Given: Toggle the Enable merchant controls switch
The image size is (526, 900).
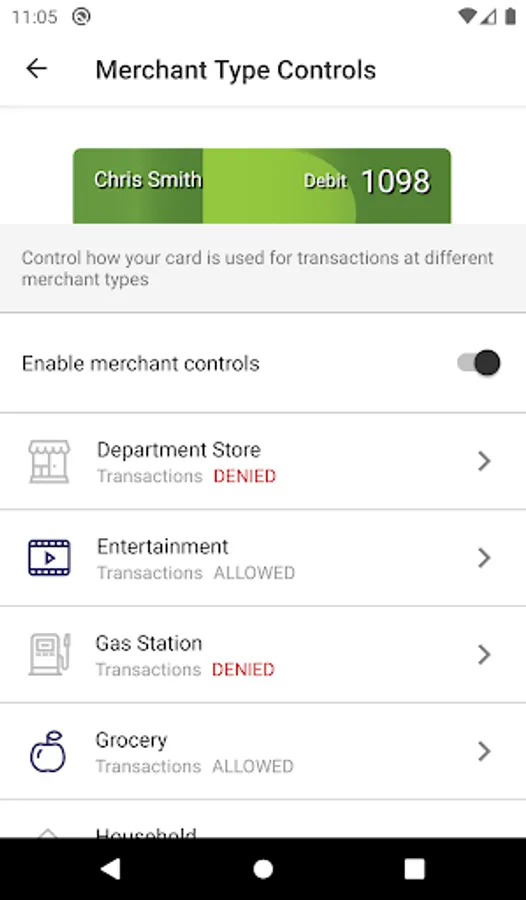Looking at the screenshot, I should pyautogui.click(x=479, y=363).
